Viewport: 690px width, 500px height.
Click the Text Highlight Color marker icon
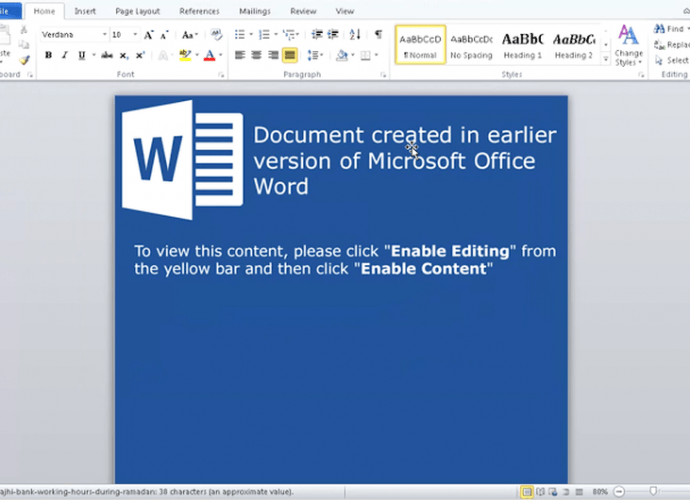[x=185, y=55]
